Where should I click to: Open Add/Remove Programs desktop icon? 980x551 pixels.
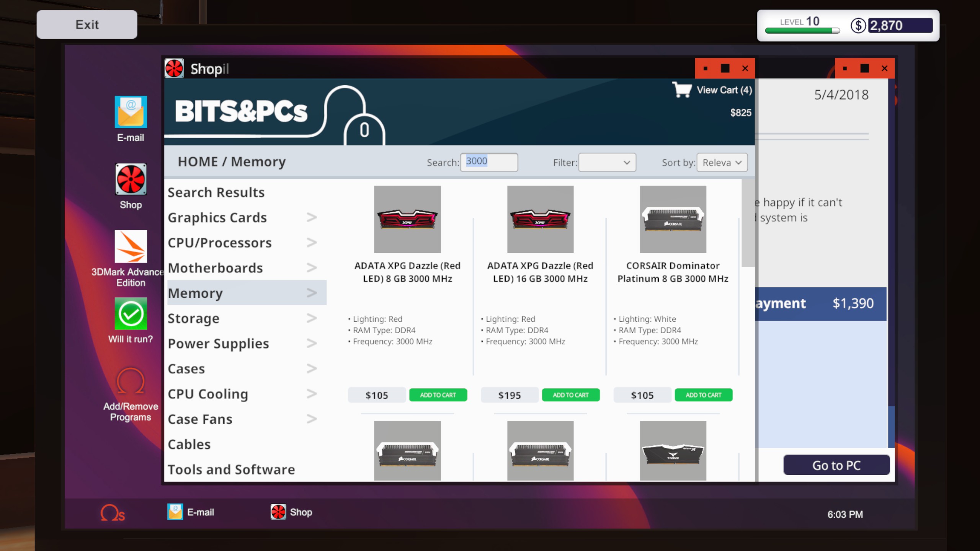pos(131,381)
